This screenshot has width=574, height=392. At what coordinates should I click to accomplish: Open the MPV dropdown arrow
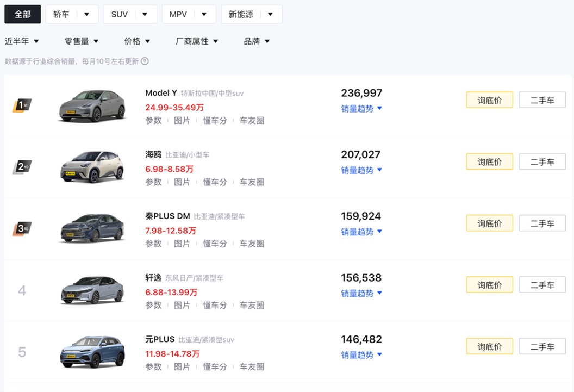tap(204, 14)
